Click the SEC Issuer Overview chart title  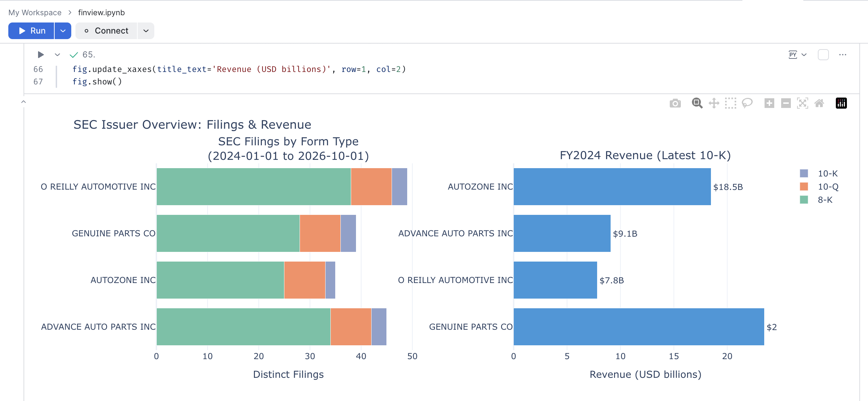pyautogui.click(x=192, y=125)
